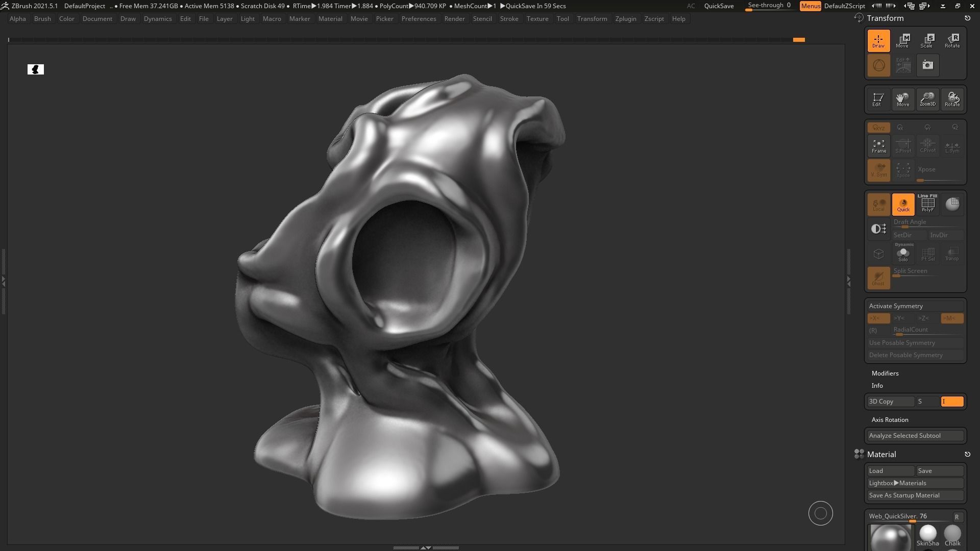Open the Stroke menu
This screenshot has width=980, height=551.
pyautogui.click(x=509, y=19)
